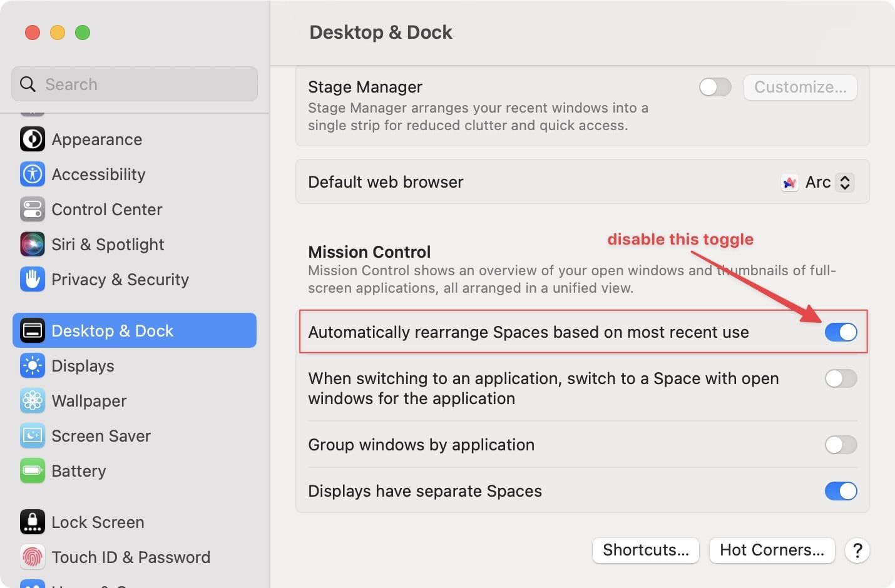Open the Hot Corners... dialog
This screenshot has height=588, width=895.
pyautogui.click(x=772, y=550)
